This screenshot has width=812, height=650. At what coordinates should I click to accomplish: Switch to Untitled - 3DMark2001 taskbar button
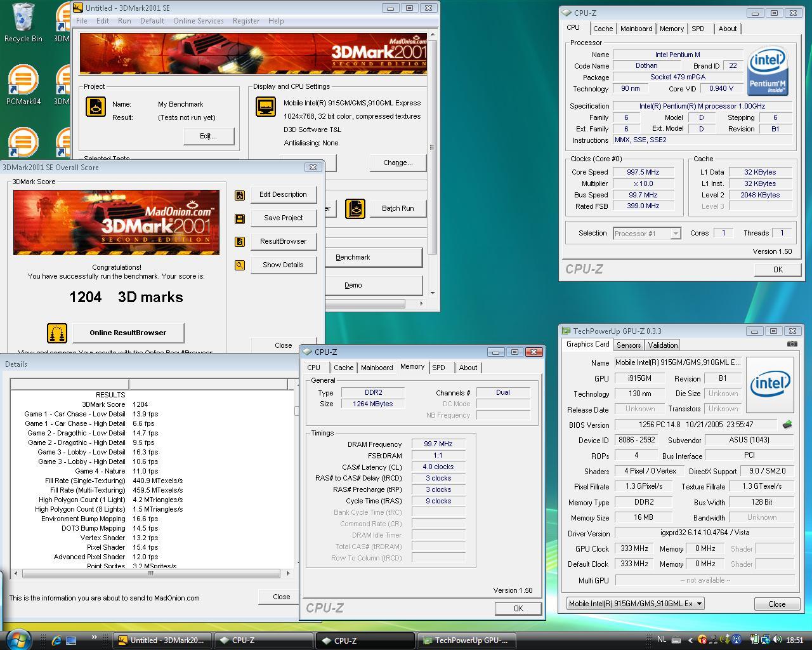click(162, 640)
